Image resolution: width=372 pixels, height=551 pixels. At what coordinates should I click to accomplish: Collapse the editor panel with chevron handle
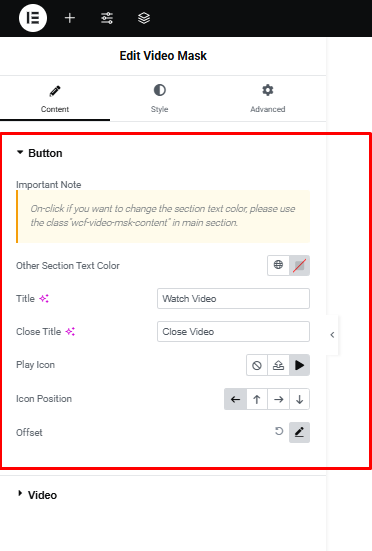click(332, 335)
